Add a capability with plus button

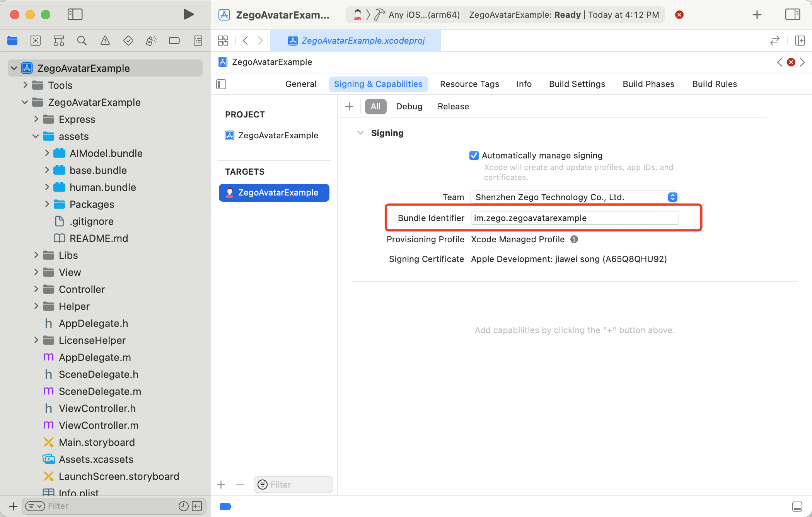pos(349,107)
